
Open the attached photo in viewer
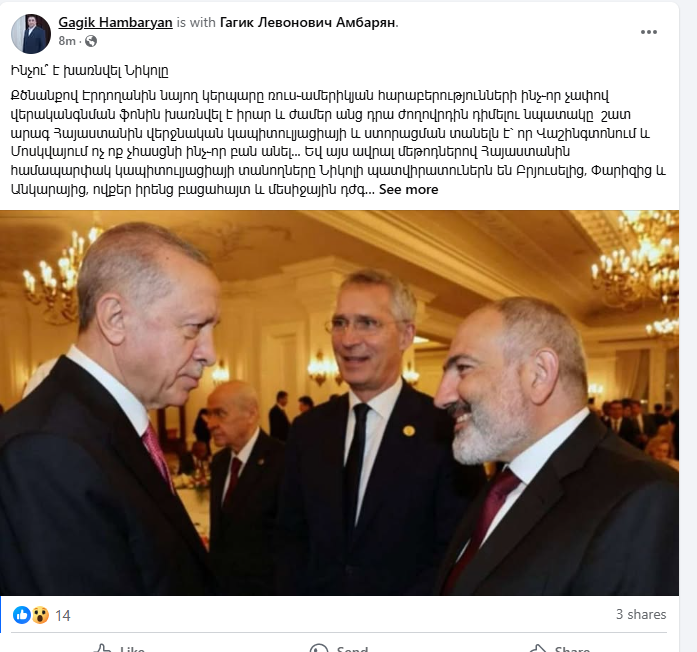click(x=339, y=403)
